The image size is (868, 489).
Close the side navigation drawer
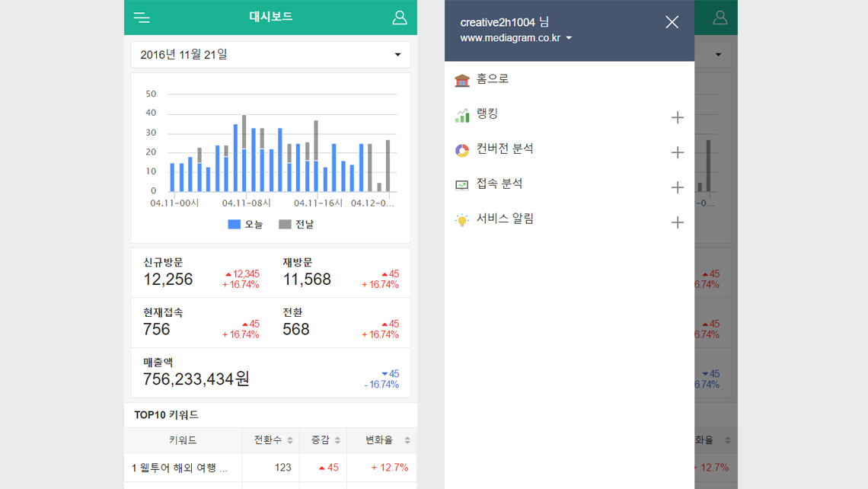click(x=672, y=22)
